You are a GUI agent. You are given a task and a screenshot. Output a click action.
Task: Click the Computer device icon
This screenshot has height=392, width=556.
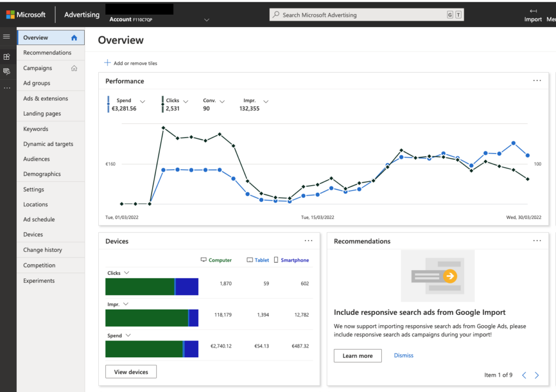point(204,260)
